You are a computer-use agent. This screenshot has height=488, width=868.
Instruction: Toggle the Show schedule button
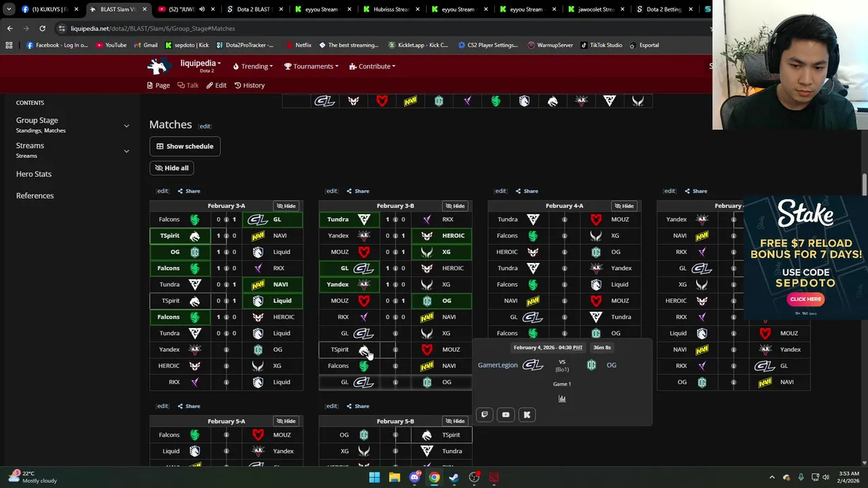184,146
